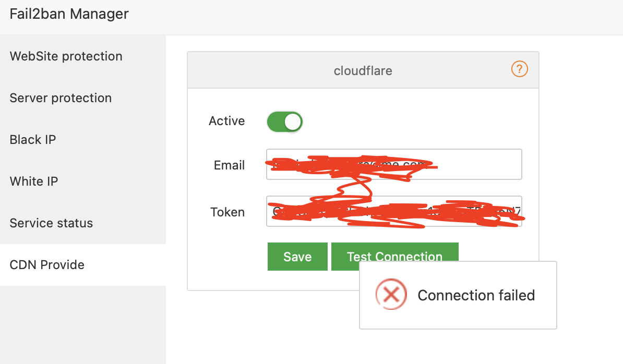Click the Active label next to the switch
This screenshot has width=623, height=364.
click(227, 121)
